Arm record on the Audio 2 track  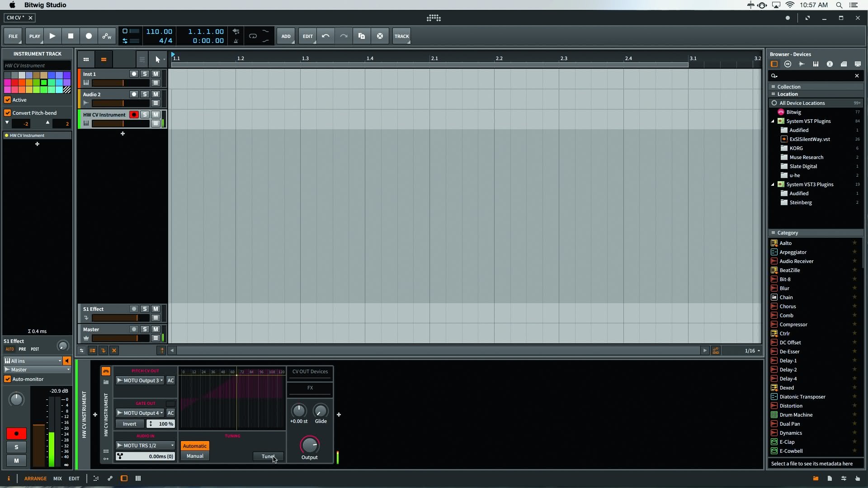(134, 94)
